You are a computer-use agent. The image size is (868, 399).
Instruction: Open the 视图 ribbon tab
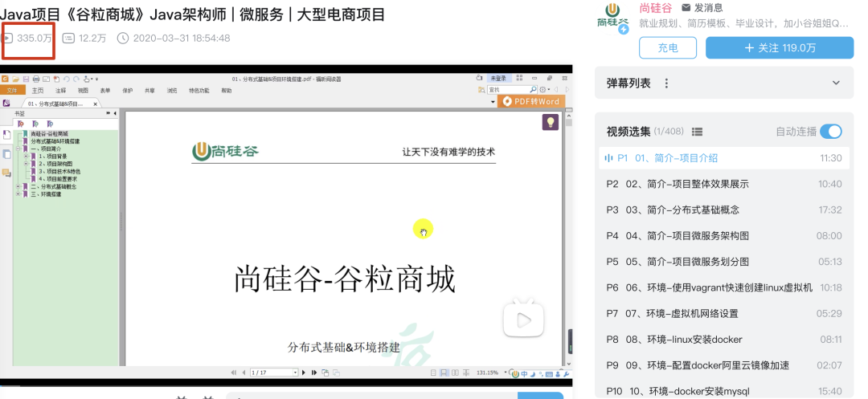(83, 90)
